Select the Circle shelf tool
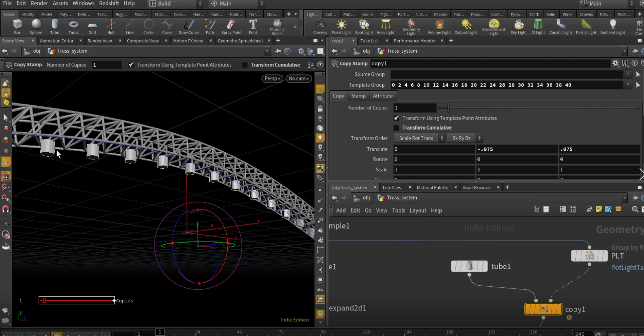The height and width of the screenshot is (336, 644). pos(148,26)
